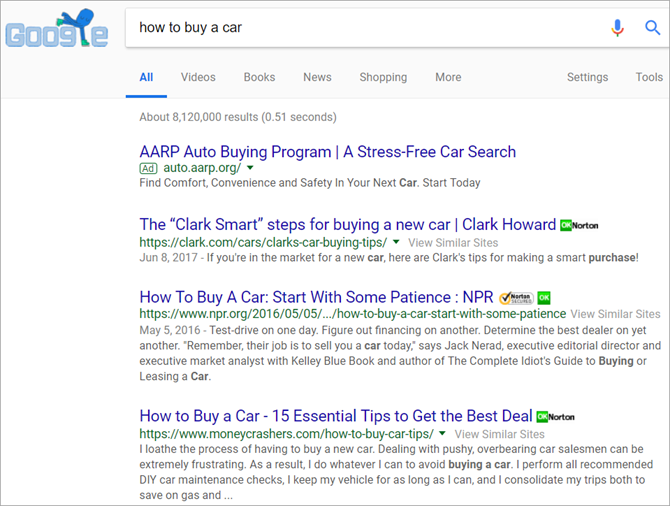Image resolution: width=670 pixels, height=506 pixels.
Task: Select the All results tab
Action: 146,77
